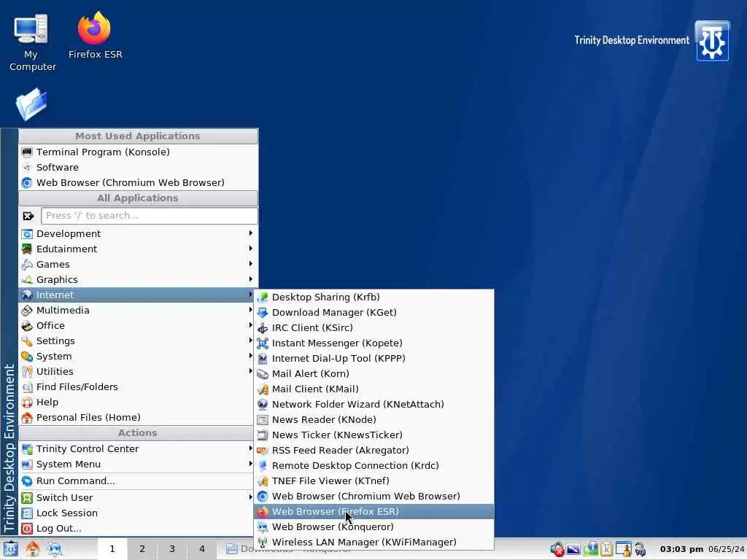Viewport: 747px width, 560px height.
Task: Launch Wireless LAN Manager (KWiFiManager)
Action: pyautogui.click(x=374, y=542)
